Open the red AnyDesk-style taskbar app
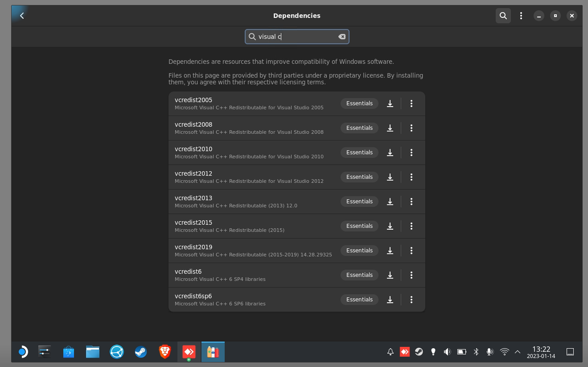 189,352
